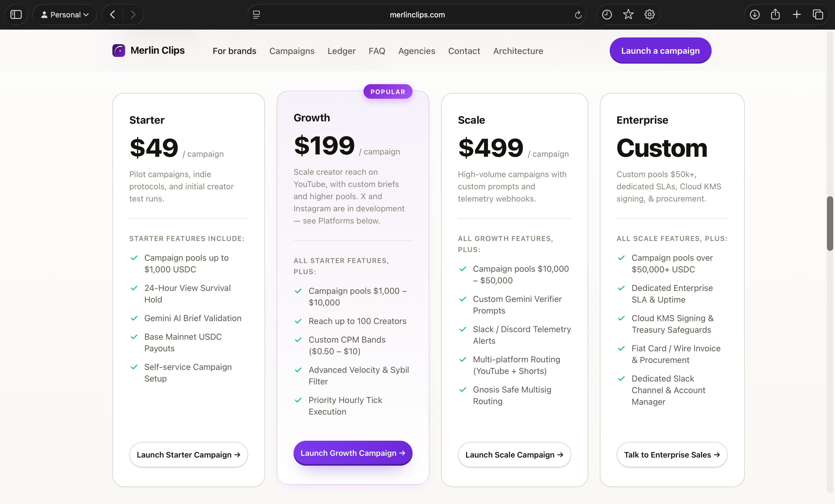The image size is (835, 504).
Task: Go back with the left chevron
Action: tap(113, 15)
